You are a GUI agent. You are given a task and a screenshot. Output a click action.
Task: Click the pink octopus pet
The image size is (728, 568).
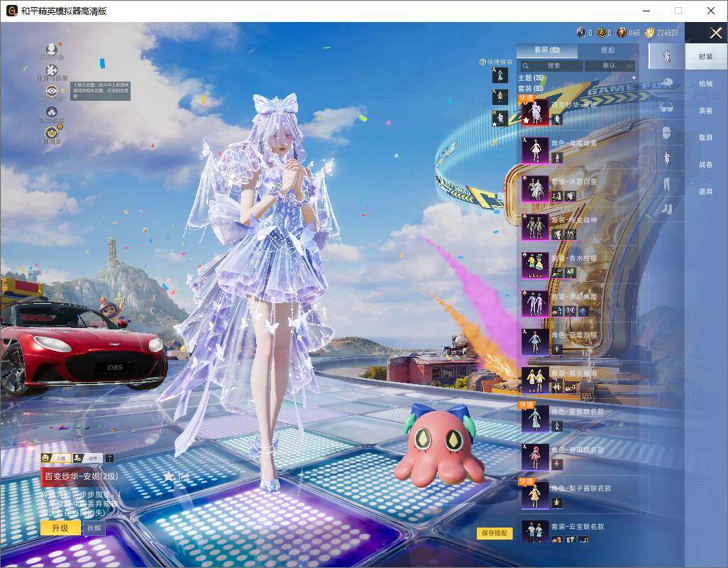[x=439, y=445]
